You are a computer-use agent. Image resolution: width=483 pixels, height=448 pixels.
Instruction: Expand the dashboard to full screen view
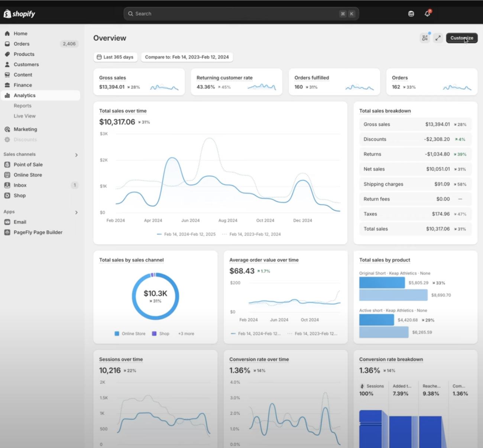[438, 38]
